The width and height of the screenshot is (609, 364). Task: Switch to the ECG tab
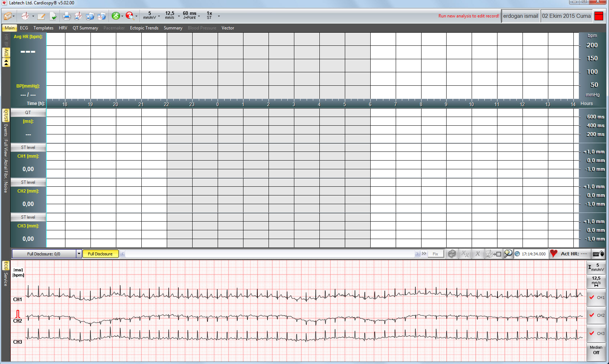coord(24,28)
